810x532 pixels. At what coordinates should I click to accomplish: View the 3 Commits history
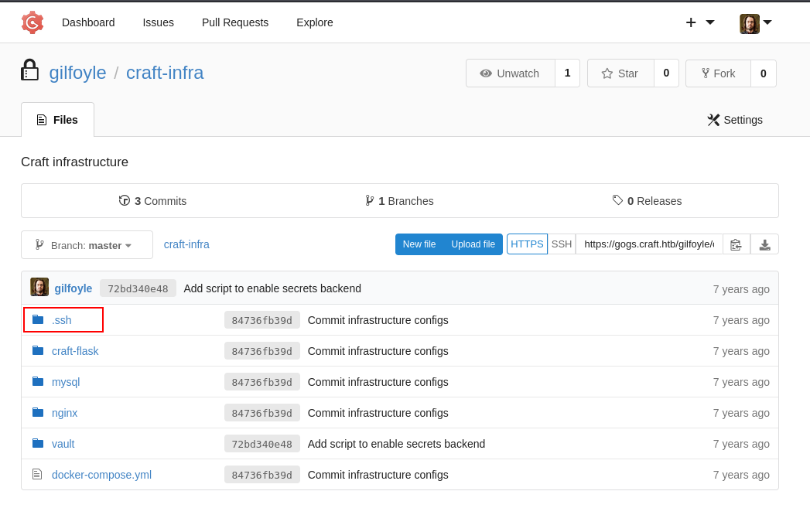click(x=152, y=201)
